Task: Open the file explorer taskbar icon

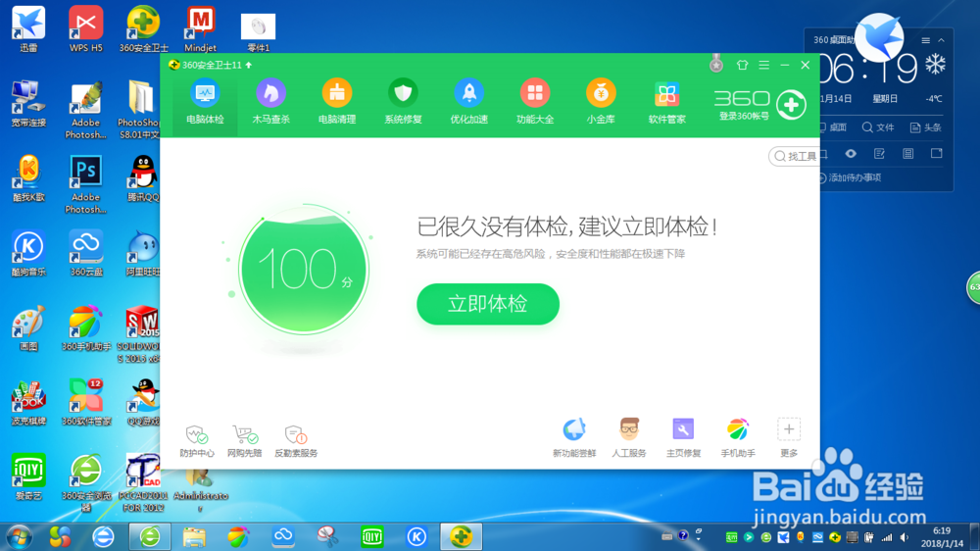Action: (x=194, y=536)
